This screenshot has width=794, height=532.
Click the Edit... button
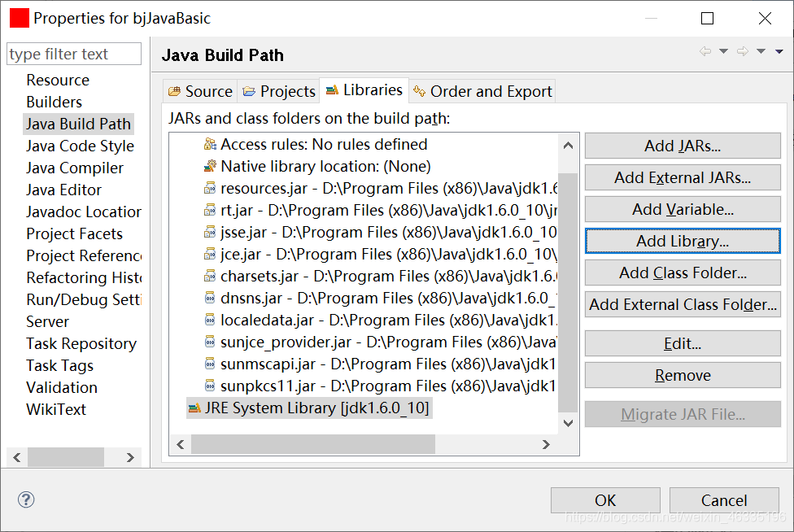(683, 344)
